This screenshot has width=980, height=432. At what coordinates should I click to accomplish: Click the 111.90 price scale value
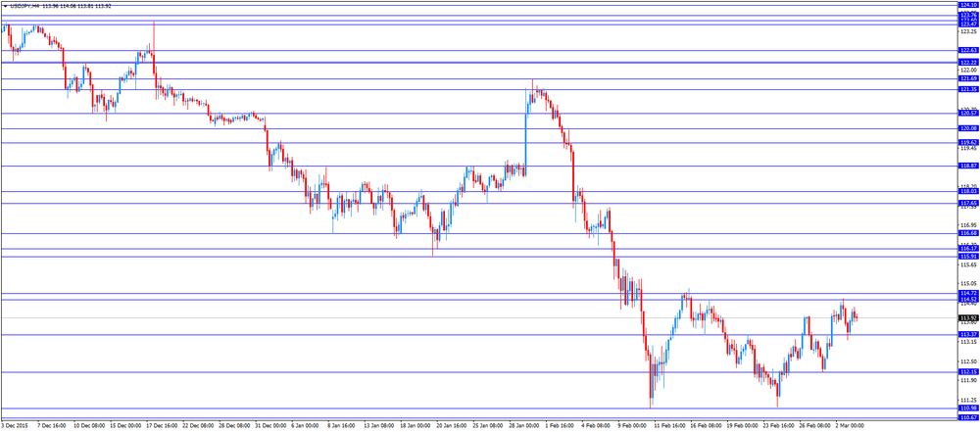pyautogui.click(x=968, y=380)
